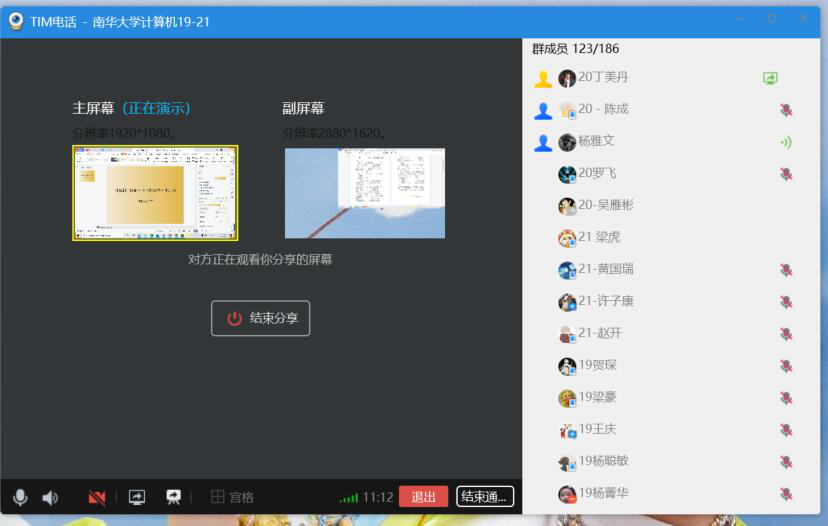The image size is (828, 526).
Task: Select the 副屏幕 screen thumbnail
Action: click(364, 193)
